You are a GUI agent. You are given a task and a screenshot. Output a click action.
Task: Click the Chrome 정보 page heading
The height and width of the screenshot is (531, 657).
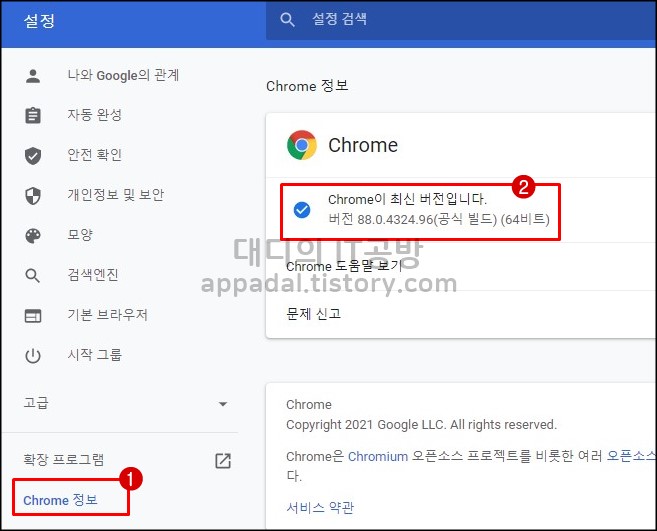[307, 86]
